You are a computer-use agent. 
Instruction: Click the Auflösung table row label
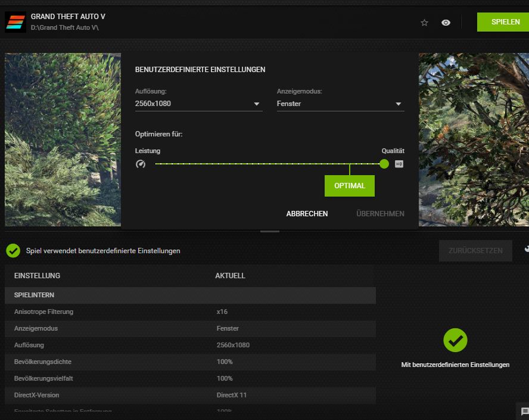[29, 345]
